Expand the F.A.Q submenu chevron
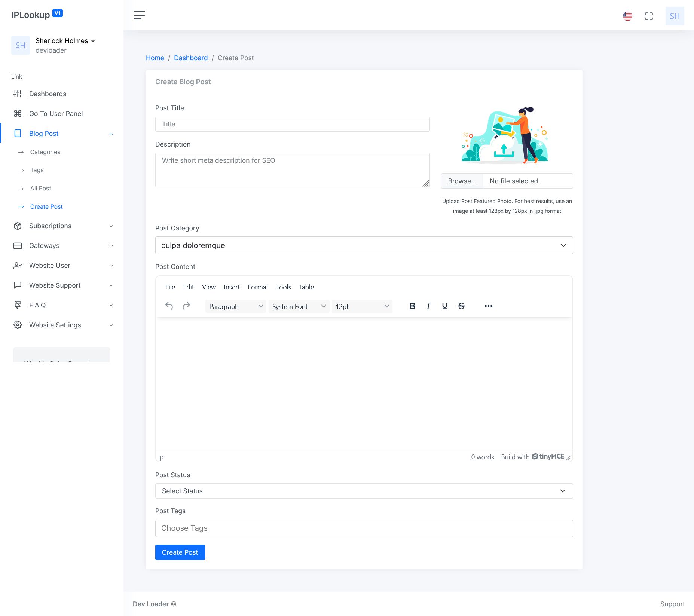This screenshot has width=694, height=616. tap(111, 306)
